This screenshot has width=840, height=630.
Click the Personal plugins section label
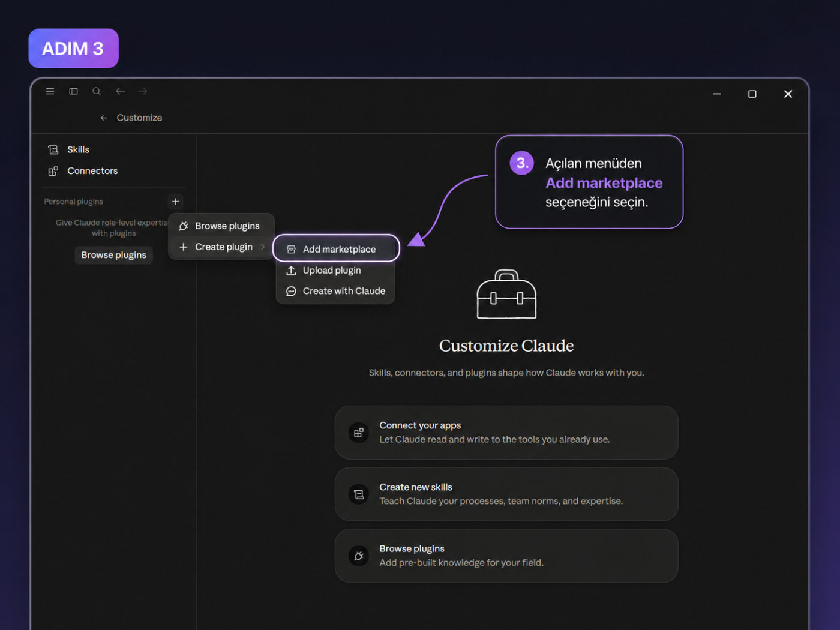click(73, 202)
